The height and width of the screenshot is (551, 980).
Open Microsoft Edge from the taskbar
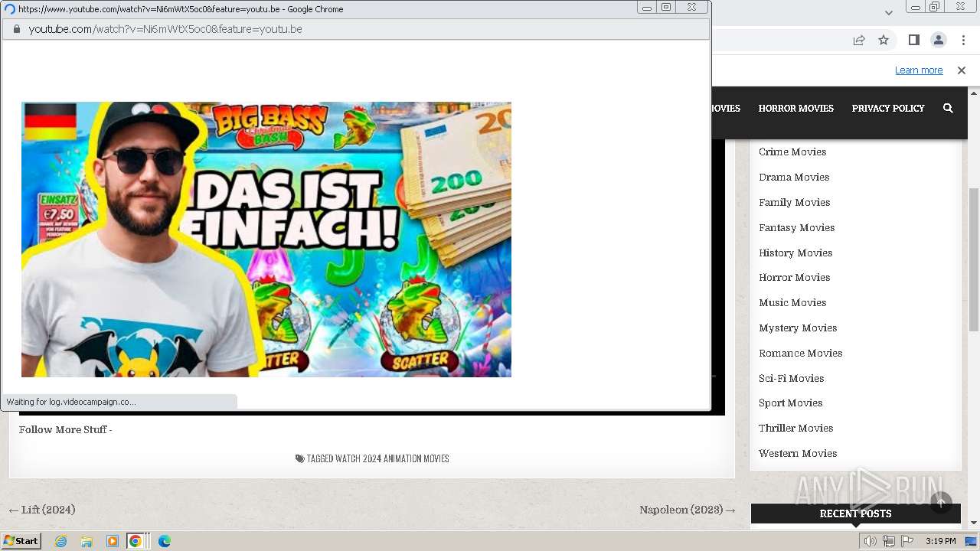[x=164, y=541]
